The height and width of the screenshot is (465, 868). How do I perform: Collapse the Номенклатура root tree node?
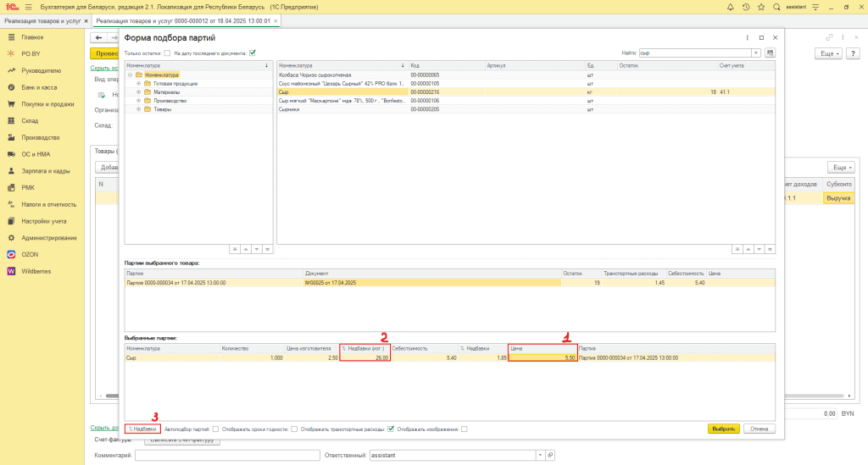coord(130,75)
